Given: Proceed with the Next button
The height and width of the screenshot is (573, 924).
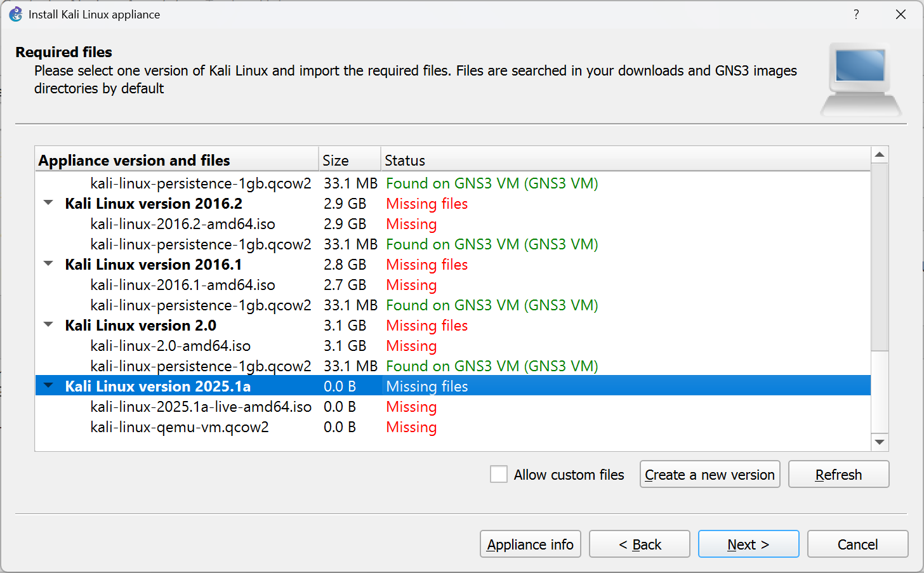Looking at the screenshot, I should click(748, 544).
